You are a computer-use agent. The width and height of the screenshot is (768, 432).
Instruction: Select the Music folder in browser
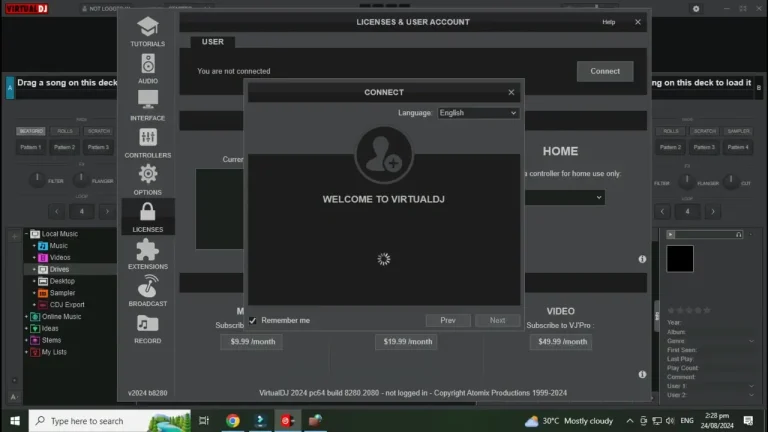(58, 246)
